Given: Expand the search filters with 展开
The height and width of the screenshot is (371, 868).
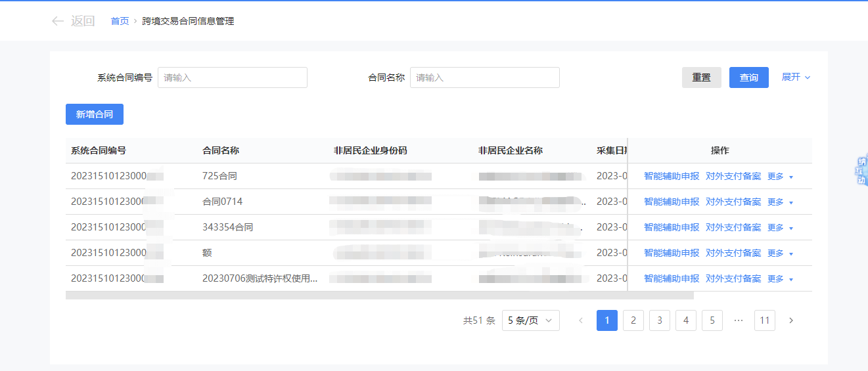Looking at the screenshot, I should pos(796,77).
